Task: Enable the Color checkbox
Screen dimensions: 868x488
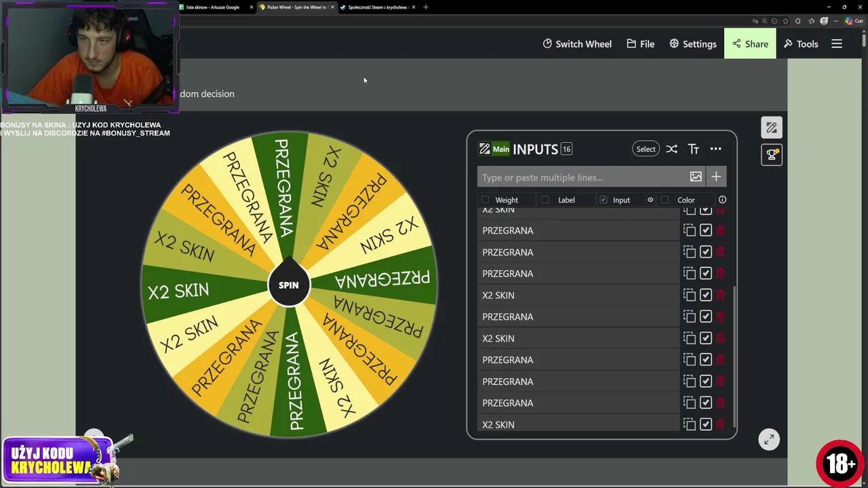Action: point(665,200)
